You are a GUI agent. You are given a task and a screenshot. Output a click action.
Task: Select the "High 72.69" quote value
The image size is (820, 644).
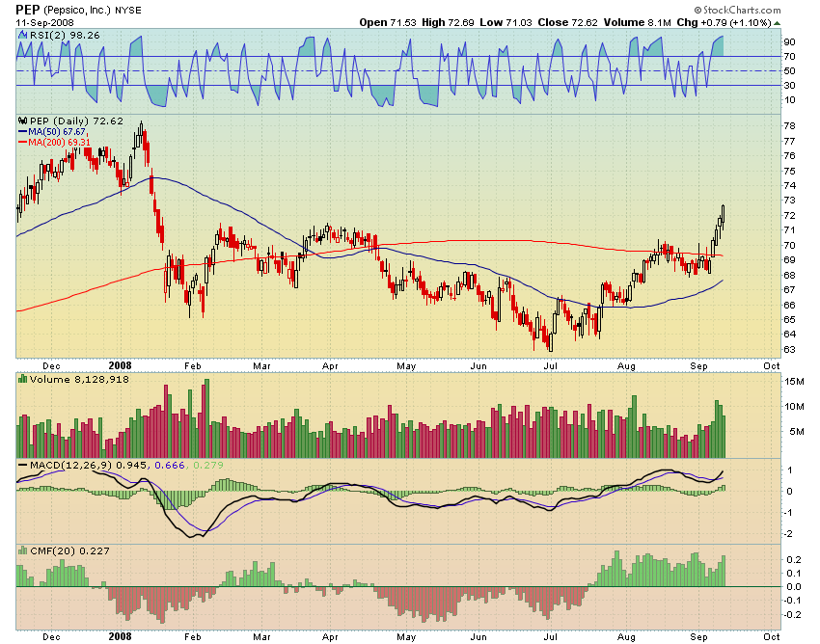[448, 22]
